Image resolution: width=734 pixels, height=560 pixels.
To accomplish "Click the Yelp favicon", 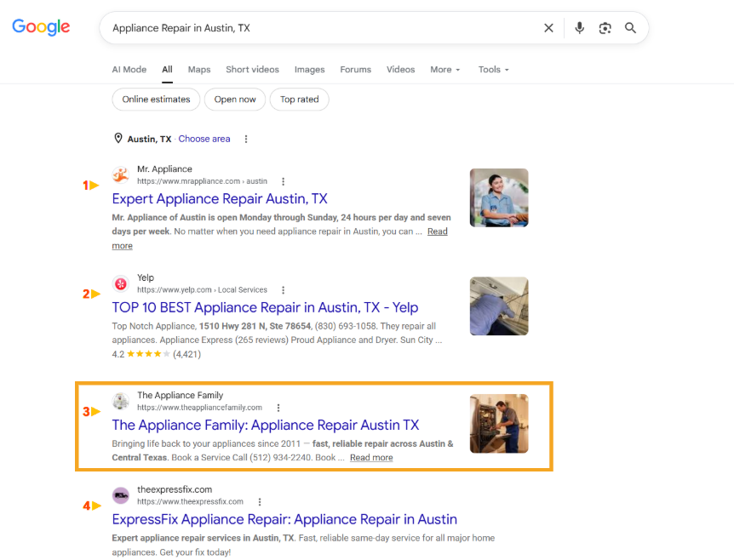I will pyautogui.click(x=121, y=283).
